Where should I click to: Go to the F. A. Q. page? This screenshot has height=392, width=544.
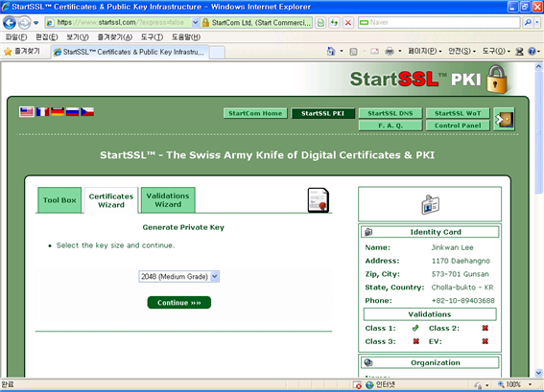[x=390, y=126]
